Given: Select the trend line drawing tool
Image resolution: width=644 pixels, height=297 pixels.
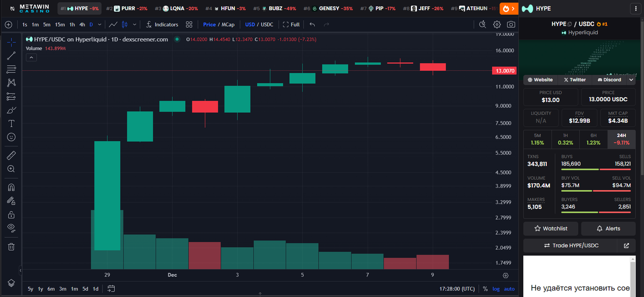Looking at the screenshot, I should 11,55.
